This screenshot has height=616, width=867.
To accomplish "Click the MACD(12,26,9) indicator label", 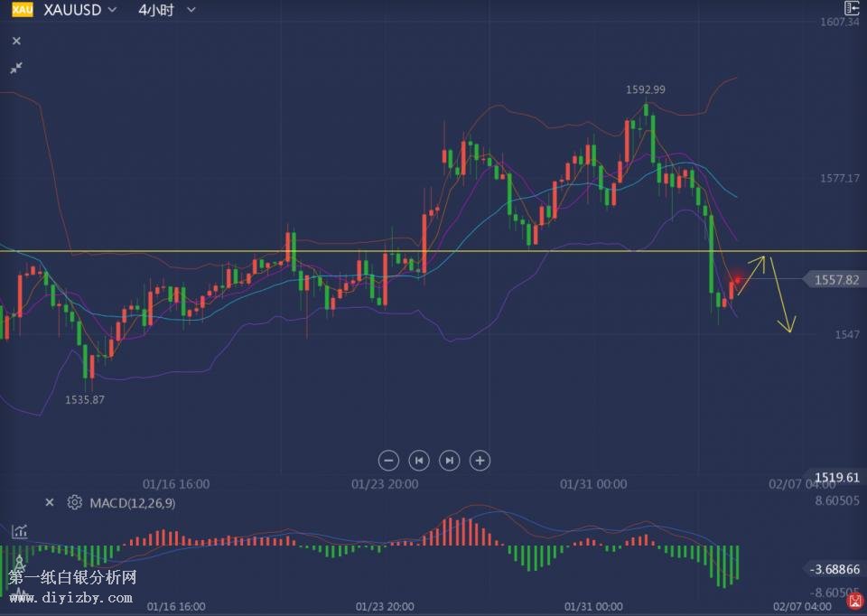I will pos(132,502).
